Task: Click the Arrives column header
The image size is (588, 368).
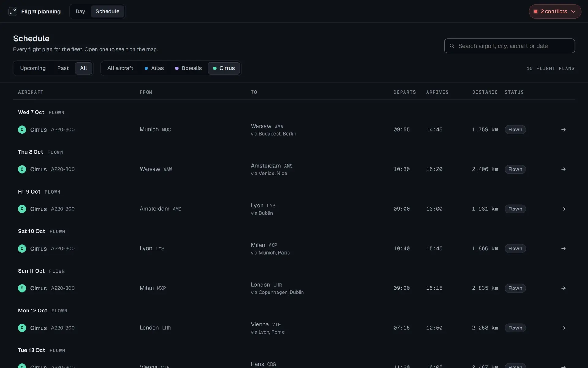Action: coord(437,92)
